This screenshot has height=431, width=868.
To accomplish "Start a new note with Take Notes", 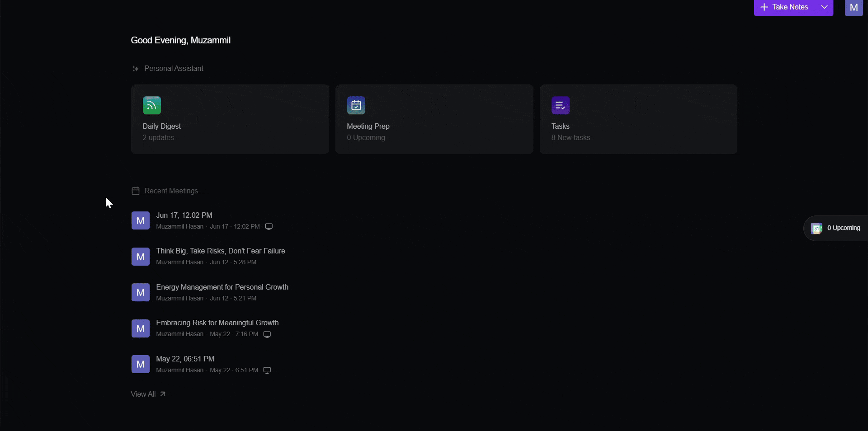I will (785, 7).
